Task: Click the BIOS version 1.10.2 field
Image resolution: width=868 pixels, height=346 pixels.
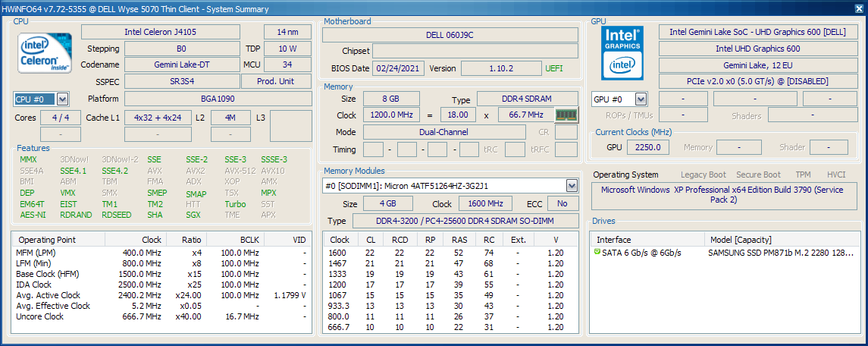Action: pyautogui.click(x=501, y=69)
